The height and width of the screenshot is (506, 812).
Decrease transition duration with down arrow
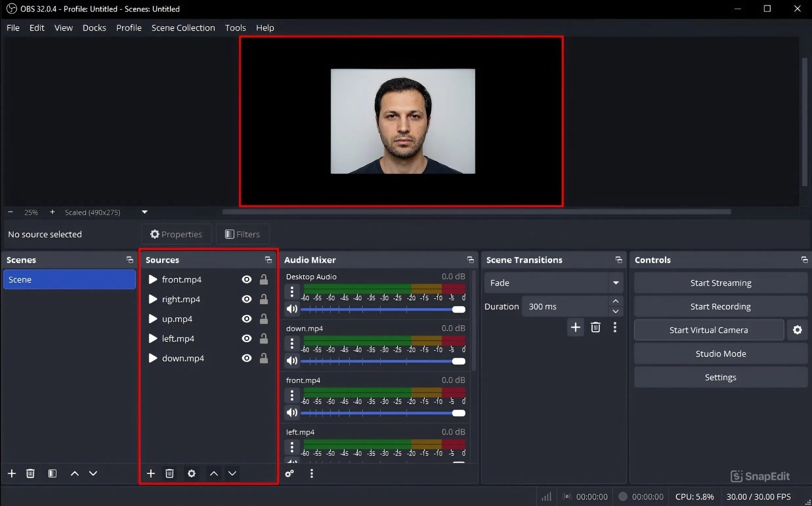pos(616,311)
